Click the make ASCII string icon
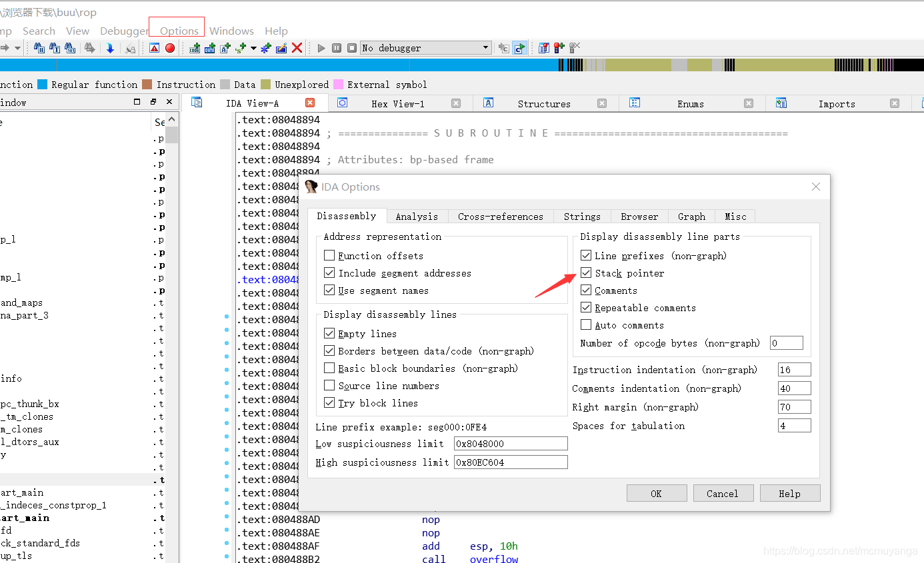 click(225, 48)
